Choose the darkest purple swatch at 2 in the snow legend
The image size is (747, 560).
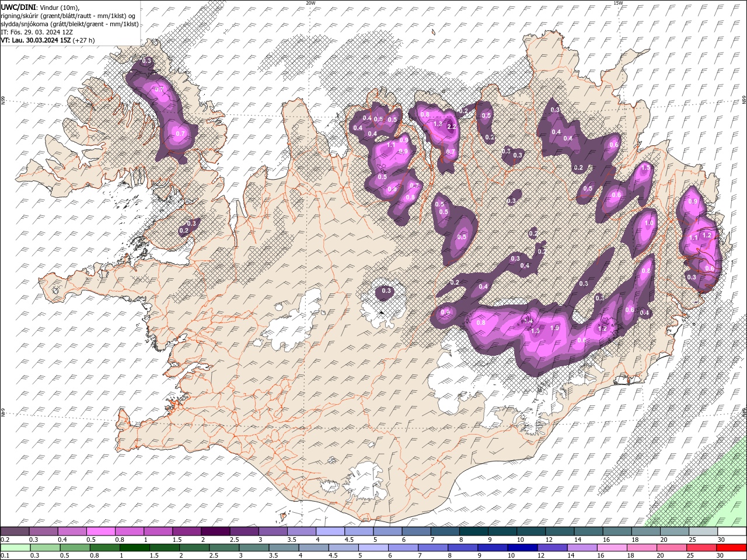click(215, 531)
